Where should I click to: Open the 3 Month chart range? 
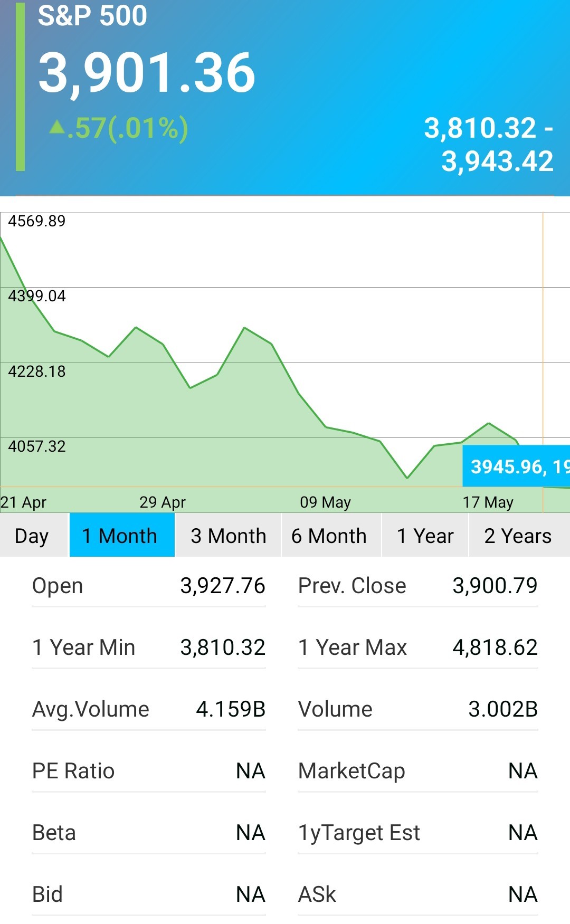[228, 535]
